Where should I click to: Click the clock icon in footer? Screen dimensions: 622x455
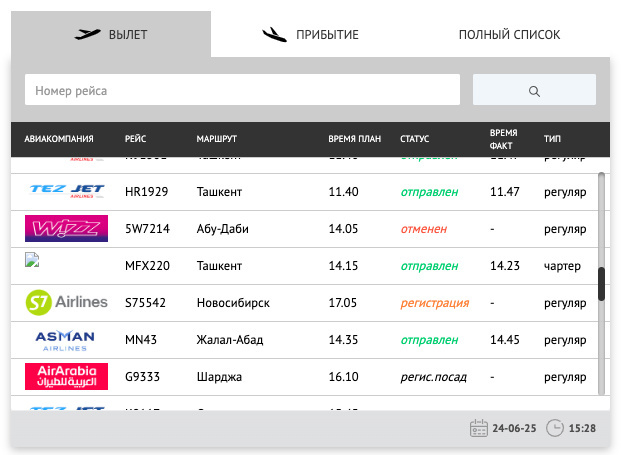click(x=555, y=428)
